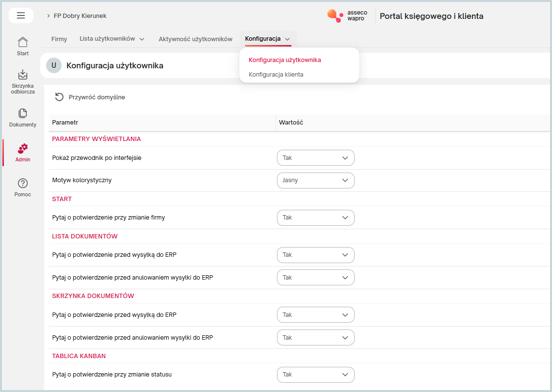Collapse the Konfiguracja dropdown chevron
The height and width of the screenshot is (392, 552).
[288, 39]
